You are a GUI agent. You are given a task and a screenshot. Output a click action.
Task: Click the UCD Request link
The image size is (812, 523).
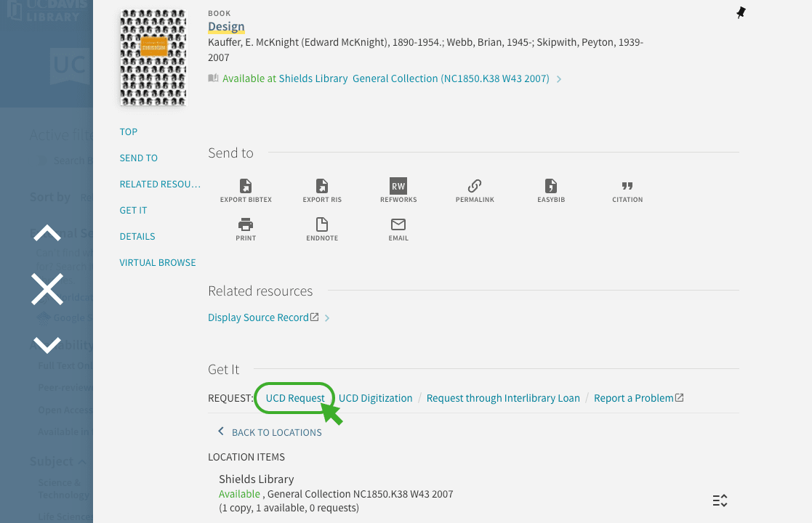(295, 398)
